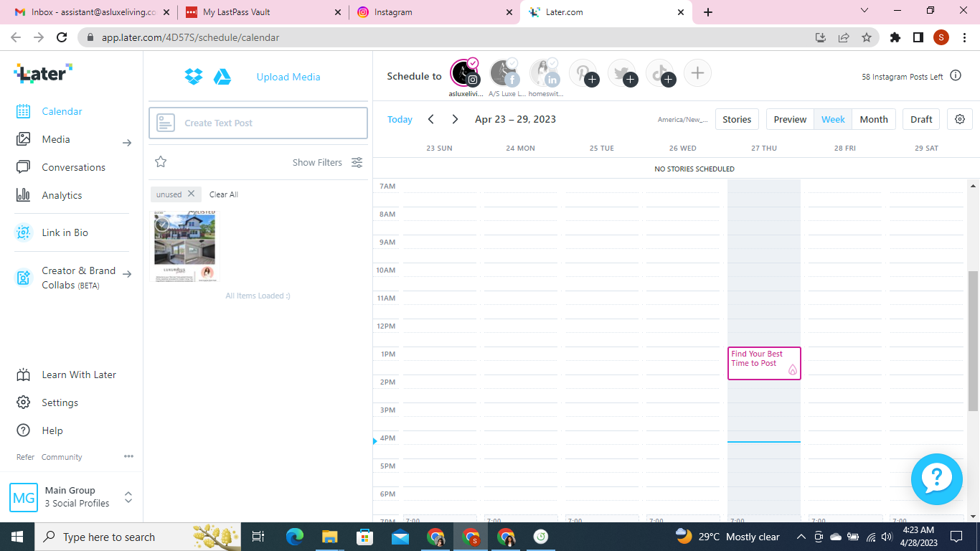The height and width of the screenshot is (551, 980).
Task: Open the Community link
Action: point(62,457)
